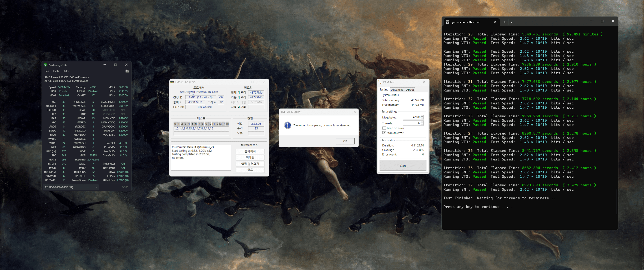
Task: Click the RAM Test title bar icon
Action: click(380, 82)
